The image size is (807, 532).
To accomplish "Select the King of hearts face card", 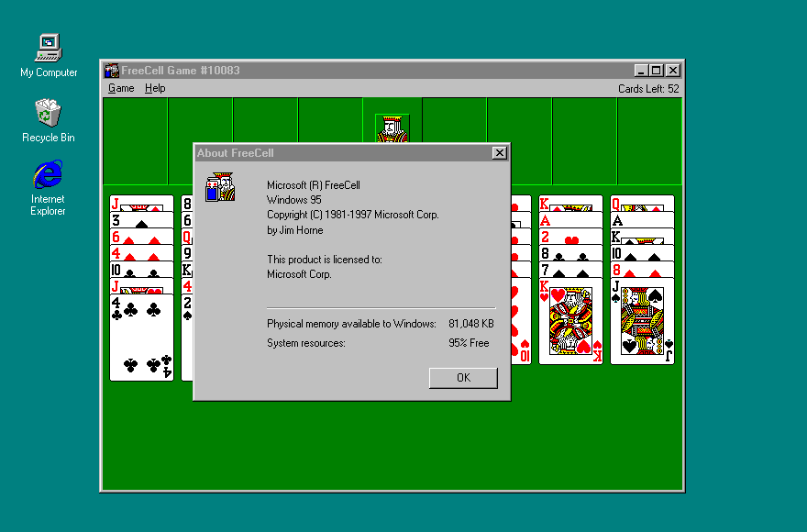I will click(569, 321).
